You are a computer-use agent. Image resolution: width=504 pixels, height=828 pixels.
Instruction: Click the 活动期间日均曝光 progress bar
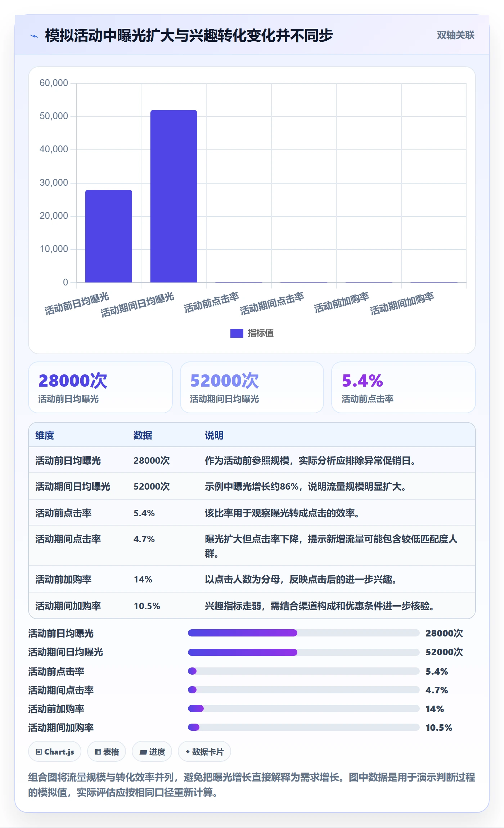coord(304,652)
